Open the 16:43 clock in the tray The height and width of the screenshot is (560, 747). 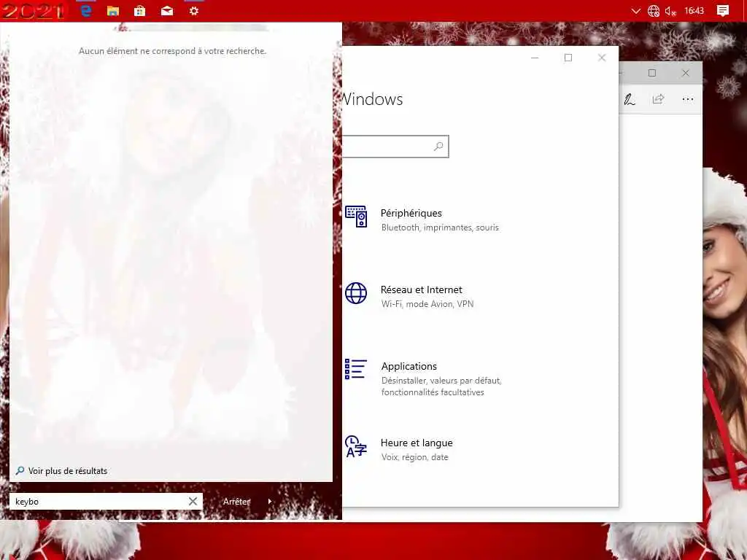tap(694, 10)
